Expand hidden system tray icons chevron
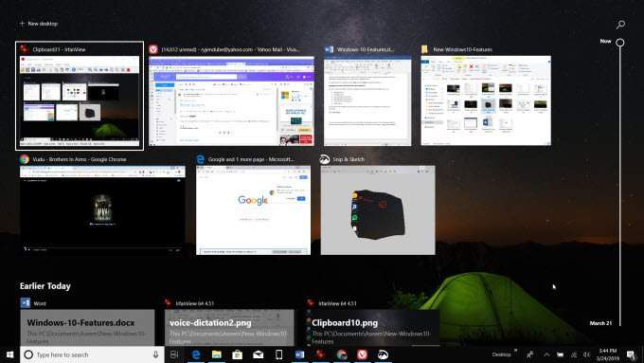The image size is (644, 363). (x=546, y=354)
